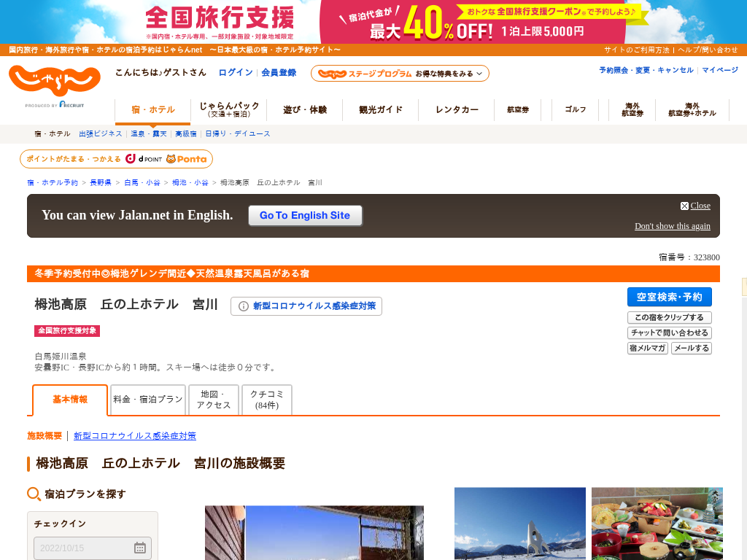Click the 空室検索・予約 blue button
The height and width of the screenshot is (560, 747).
pos(670,297)
